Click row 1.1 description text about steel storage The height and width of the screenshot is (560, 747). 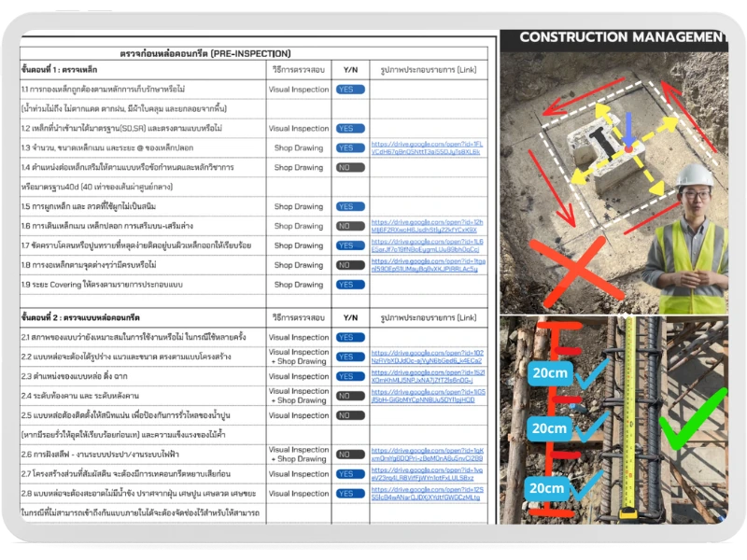pos(103,90)
